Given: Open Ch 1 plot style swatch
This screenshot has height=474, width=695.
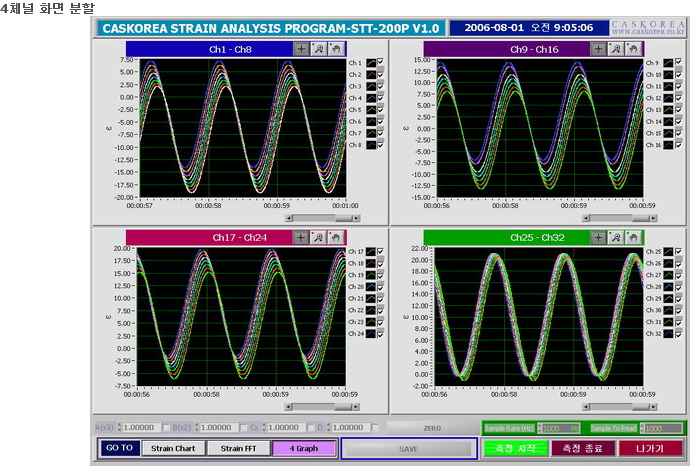Looking at the screenshot, I should 371,63.
